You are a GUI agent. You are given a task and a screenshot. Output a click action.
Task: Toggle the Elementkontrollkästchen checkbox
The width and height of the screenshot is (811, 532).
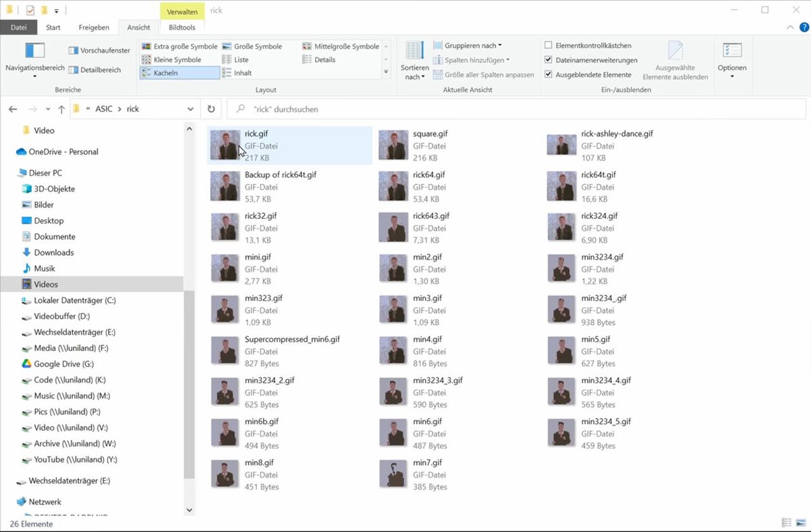coord(548,45)
